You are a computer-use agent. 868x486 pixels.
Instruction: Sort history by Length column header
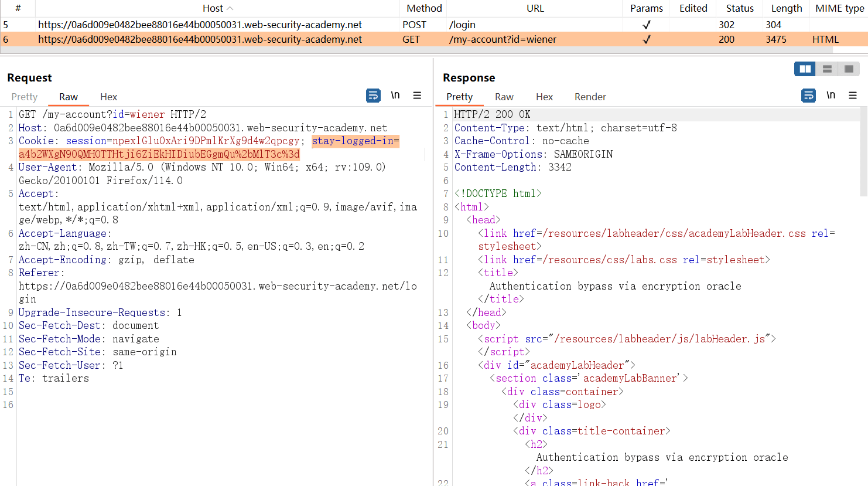click(x=786, y=8)
